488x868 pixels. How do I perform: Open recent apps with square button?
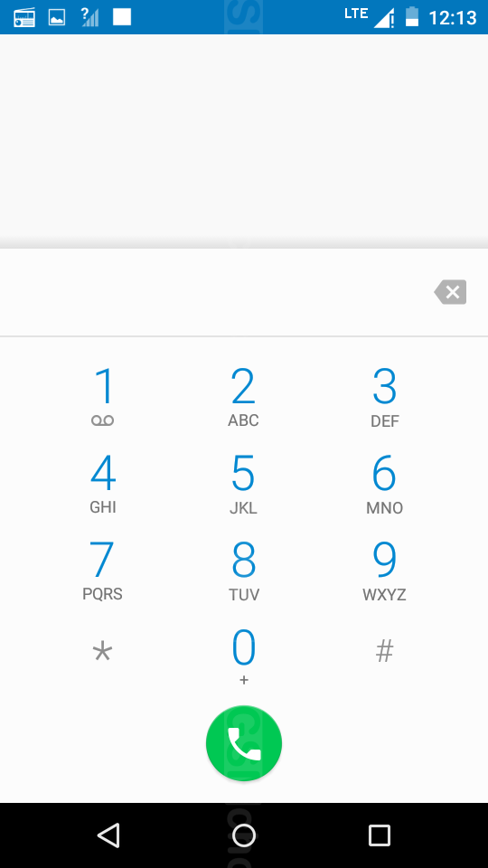(x=380, y=835)
